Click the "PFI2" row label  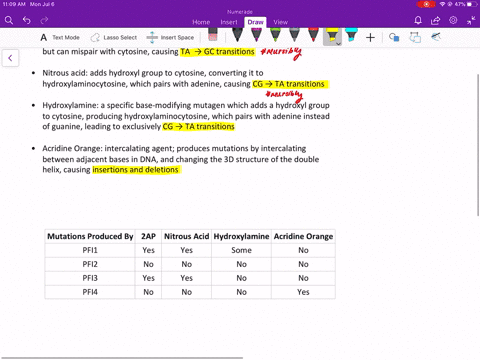pyautogui.click(x=90, y=264)
